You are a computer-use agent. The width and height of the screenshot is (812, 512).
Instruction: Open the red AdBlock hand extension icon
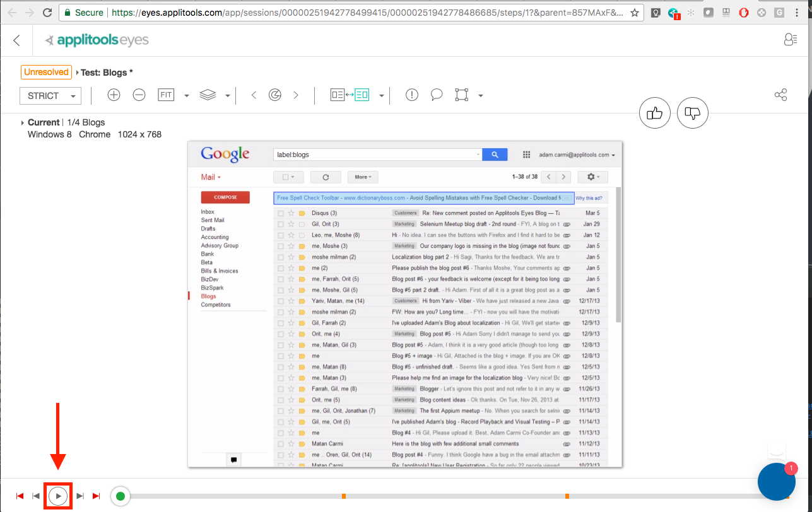click(x=744, y=13)
